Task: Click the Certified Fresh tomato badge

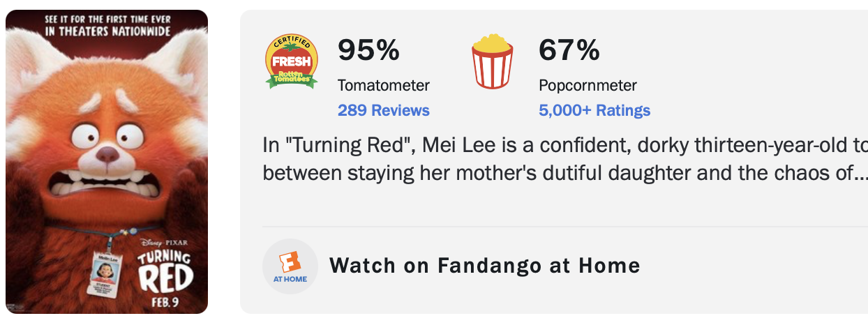Action: click(x=292, y=62)
